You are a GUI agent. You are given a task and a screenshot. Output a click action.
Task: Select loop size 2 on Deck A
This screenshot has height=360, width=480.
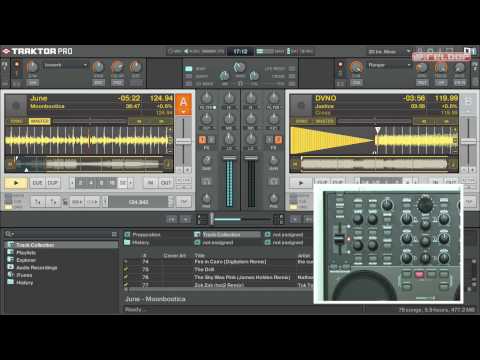tap(81, 183)
